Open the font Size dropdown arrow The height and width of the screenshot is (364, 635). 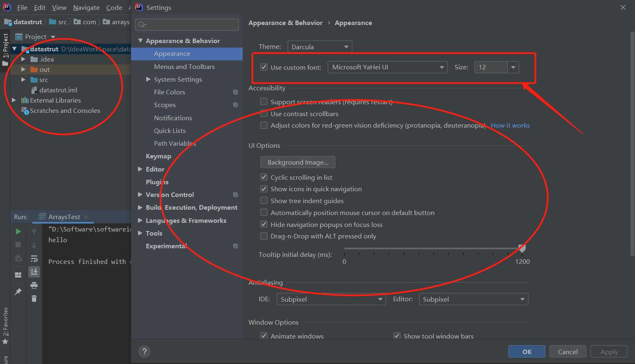(x=513, y=67)
